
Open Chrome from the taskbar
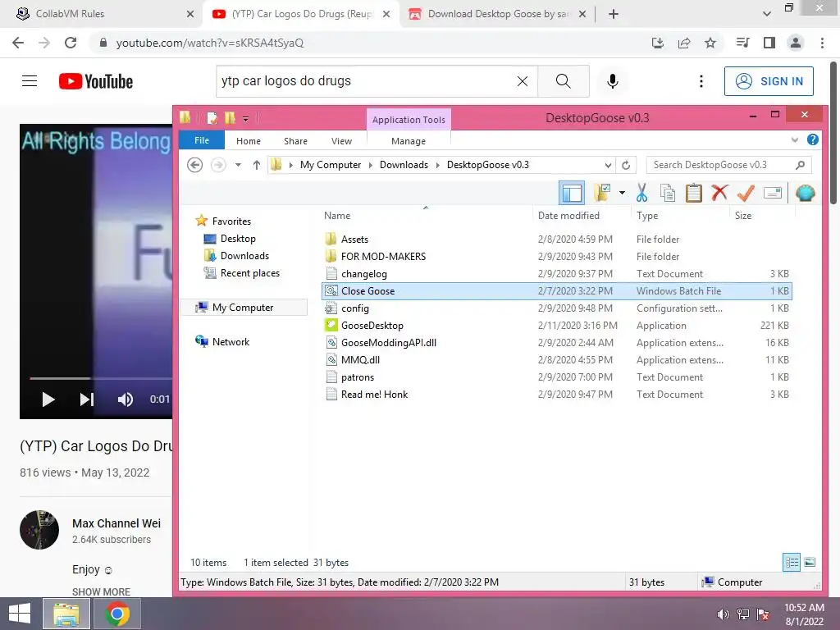[117, 614]
